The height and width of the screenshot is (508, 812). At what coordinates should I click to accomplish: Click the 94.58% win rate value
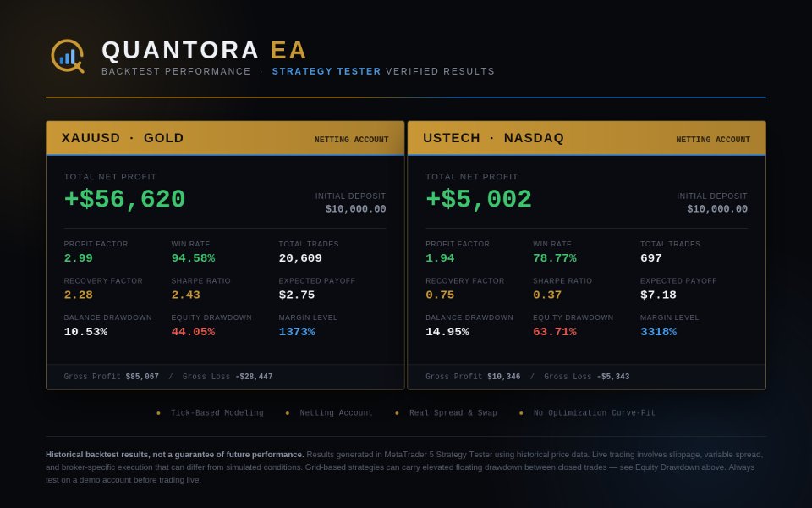coord(193,258)
